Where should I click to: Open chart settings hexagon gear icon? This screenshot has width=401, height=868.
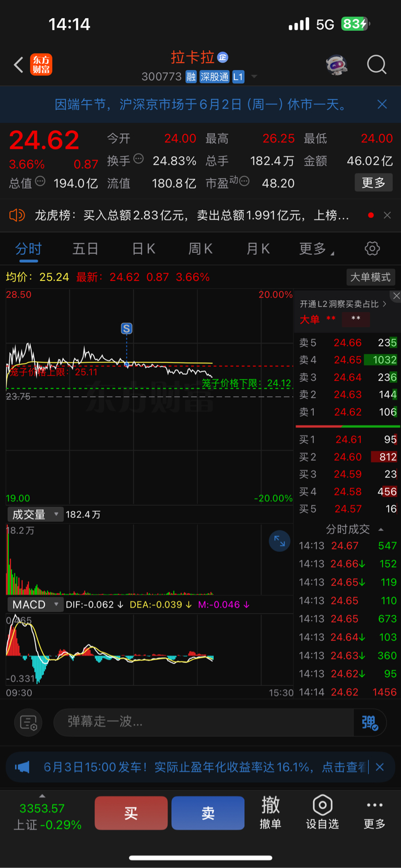[372, 249]
